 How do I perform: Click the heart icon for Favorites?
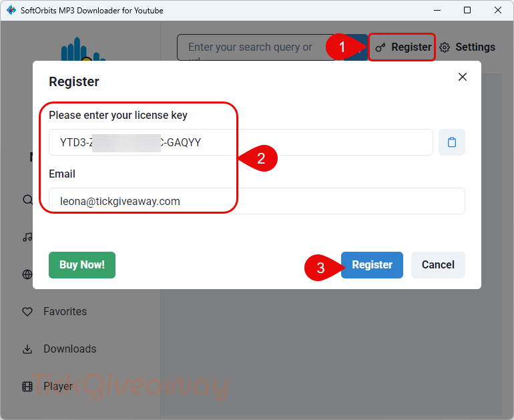(x=27, y=311)
